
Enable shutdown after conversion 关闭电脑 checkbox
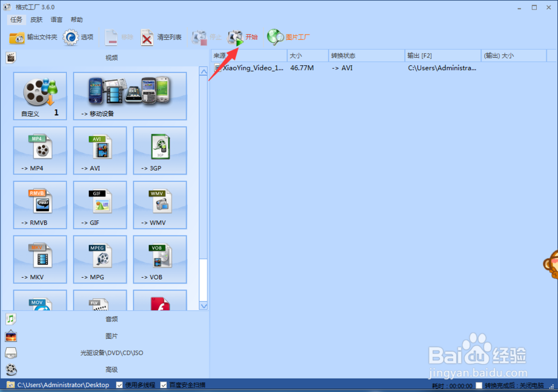pyautogui.click(x=479, y=385)
